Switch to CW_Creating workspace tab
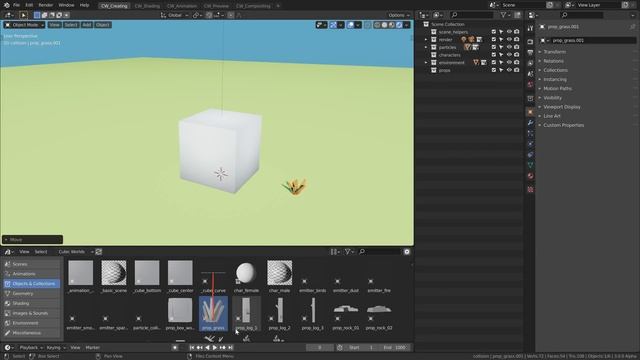Viewport: 640px width, 360px height. coord(114,6)
